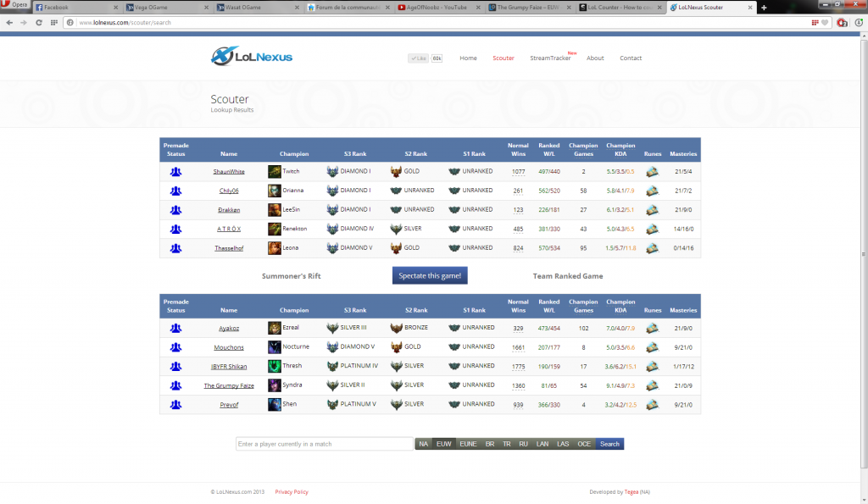Open ShaunWhite's summoner profile link

coord(229,171)
